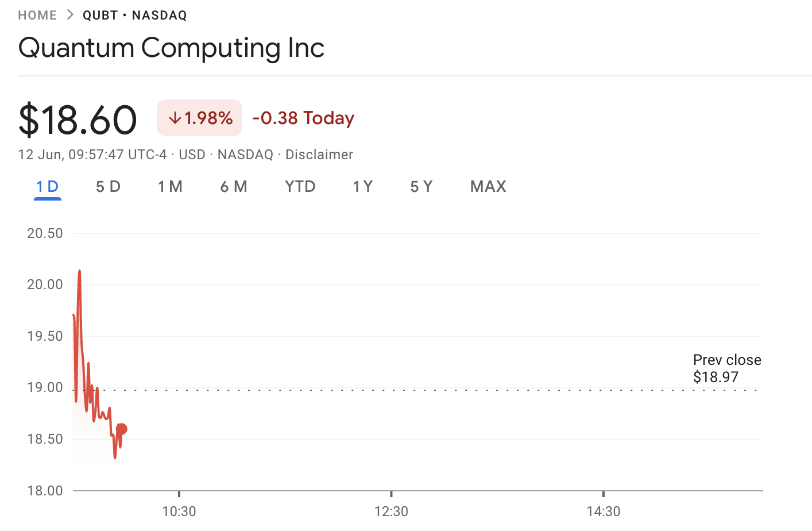Go to HOME breadcrumb link
The image size is (812, 531).
37,16
